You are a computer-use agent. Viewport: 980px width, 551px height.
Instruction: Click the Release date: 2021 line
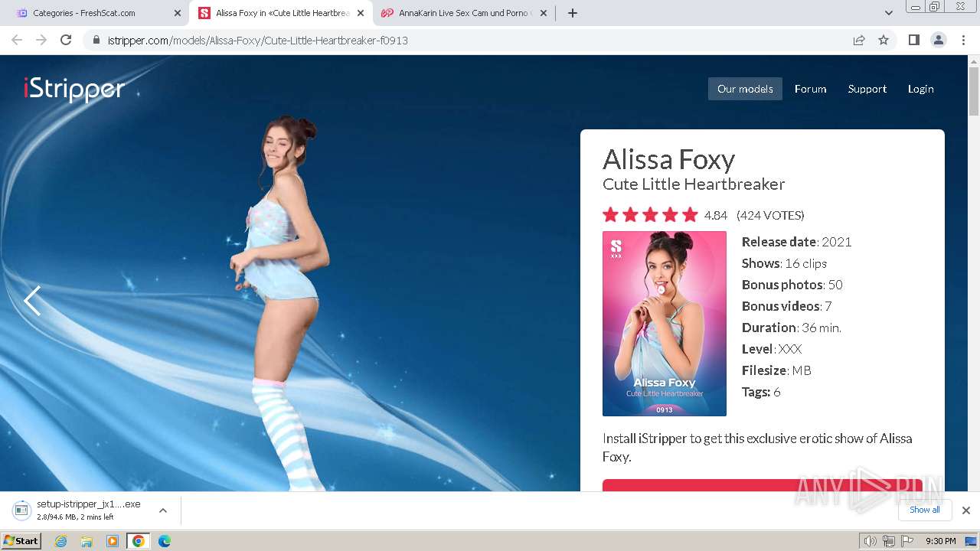(x=796, y=242)
